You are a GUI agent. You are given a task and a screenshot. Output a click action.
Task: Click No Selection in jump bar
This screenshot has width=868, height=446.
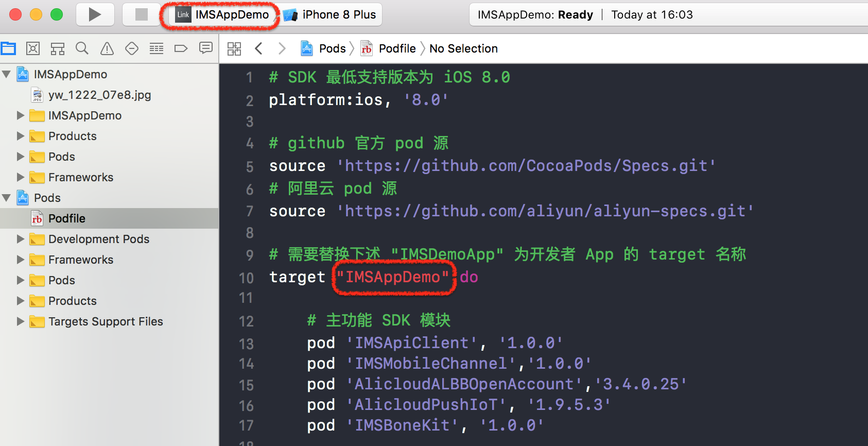coord(463,48)
